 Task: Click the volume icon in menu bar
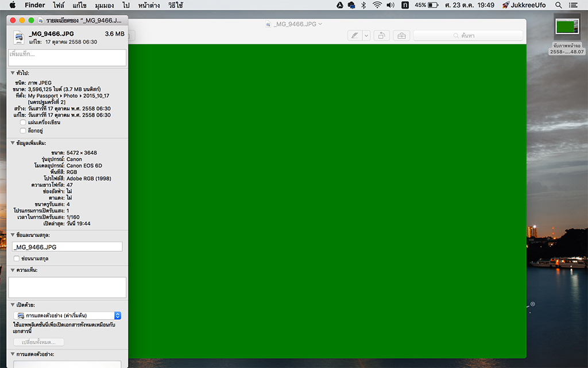(390, 5)
